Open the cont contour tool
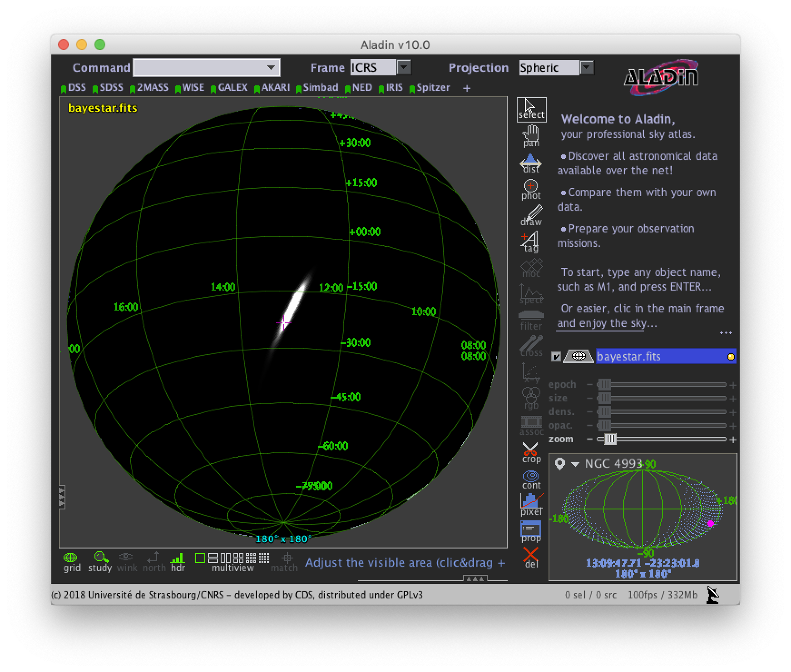 (531, 479)
